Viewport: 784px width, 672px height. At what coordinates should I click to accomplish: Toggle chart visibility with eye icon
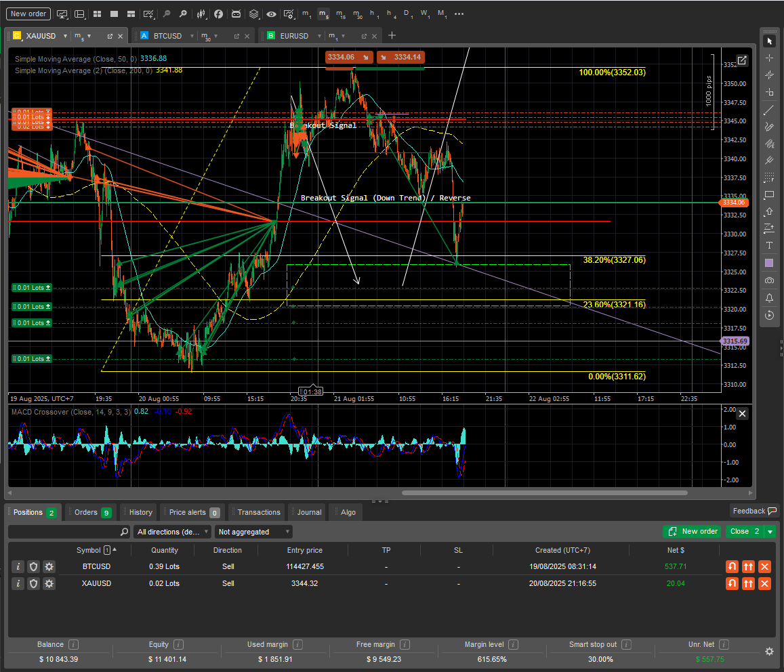(x=271, y=14)
